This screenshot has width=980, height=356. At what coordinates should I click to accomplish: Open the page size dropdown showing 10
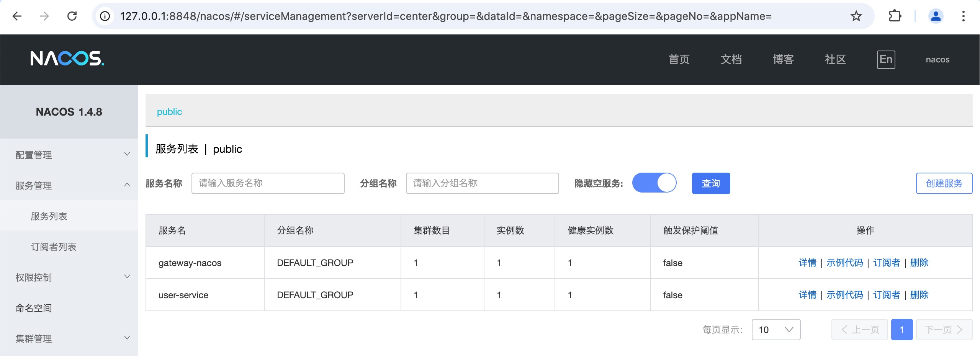pos(776,330)
